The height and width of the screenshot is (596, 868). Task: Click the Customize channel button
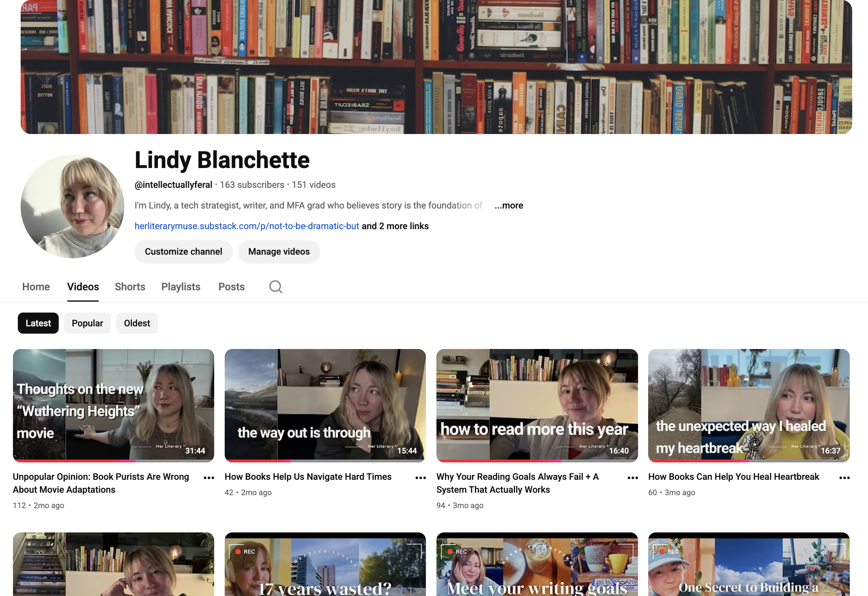183,252
